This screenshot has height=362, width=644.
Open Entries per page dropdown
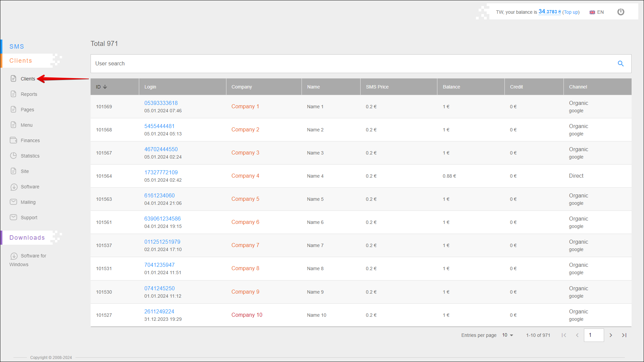pyautogui.click(x=507, y=335)
